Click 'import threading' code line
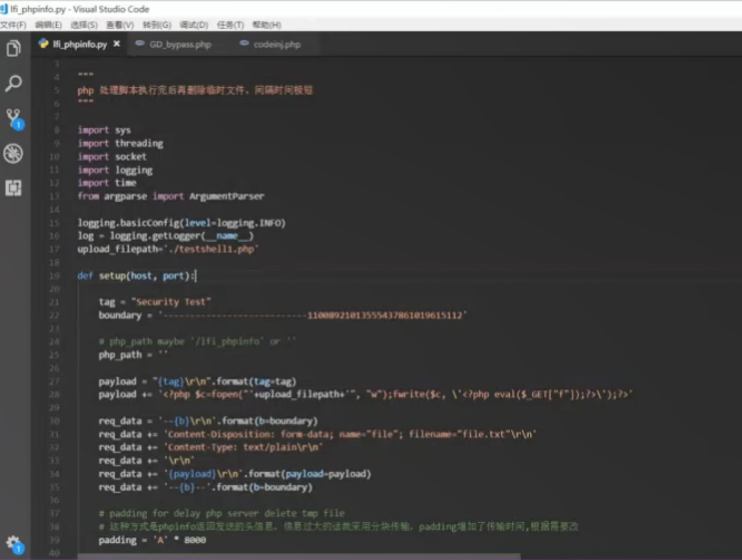This screenshot has height=560, width=742. click(x=120, y=143)
